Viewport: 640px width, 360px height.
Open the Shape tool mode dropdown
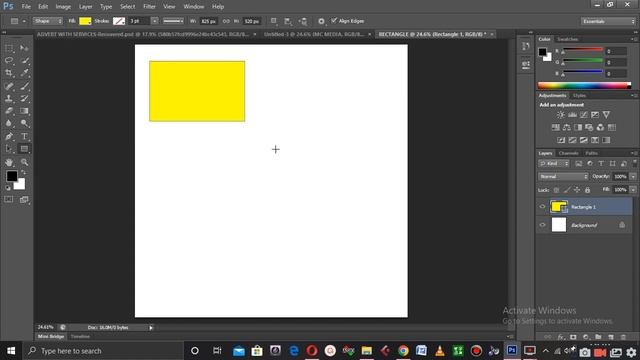tap(48, 21)
